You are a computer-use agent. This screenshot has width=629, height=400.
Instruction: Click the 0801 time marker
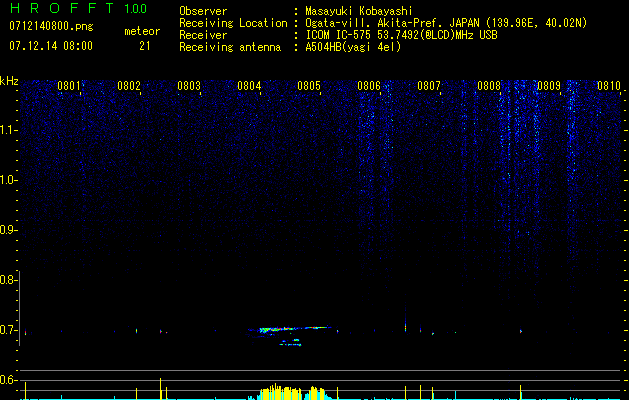click(69, 86)
